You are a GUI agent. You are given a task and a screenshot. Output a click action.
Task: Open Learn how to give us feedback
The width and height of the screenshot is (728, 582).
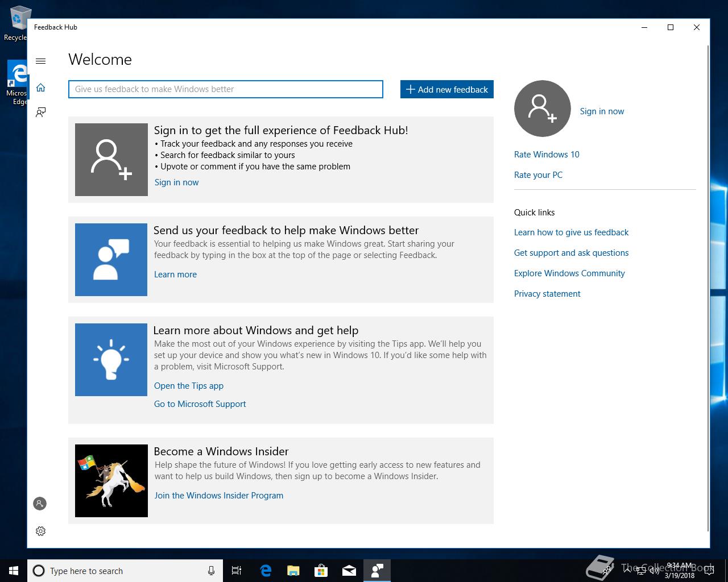coord(571,232)
